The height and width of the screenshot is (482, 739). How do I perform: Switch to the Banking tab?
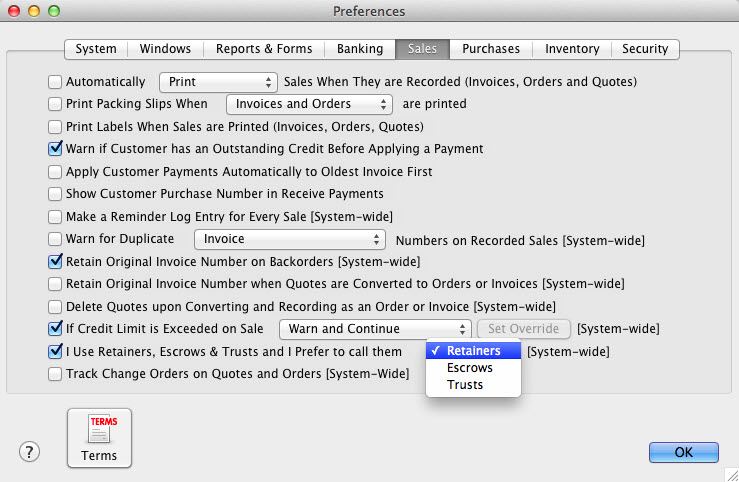(359, 49)
